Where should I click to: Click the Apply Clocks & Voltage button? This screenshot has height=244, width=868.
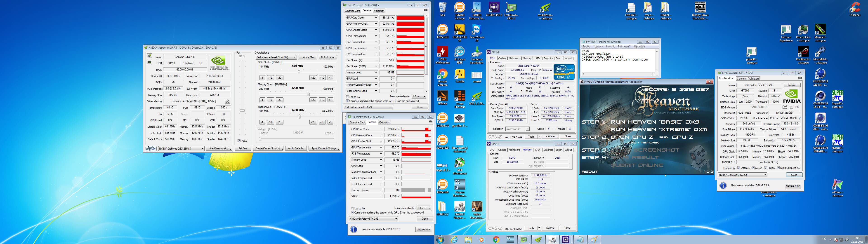[x=324, y=149]
